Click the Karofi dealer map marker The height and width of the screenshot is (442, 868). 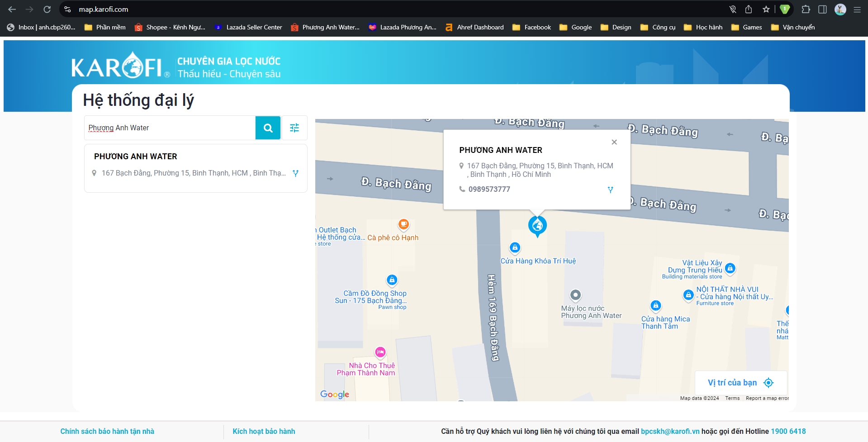(x=537, y=226)
